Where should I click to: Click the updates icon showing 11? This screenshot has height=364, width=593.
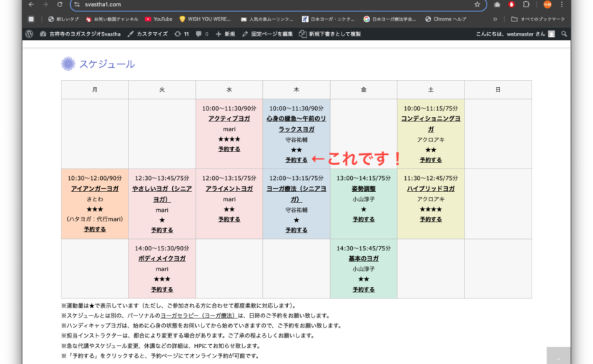[x=181, y=34]
